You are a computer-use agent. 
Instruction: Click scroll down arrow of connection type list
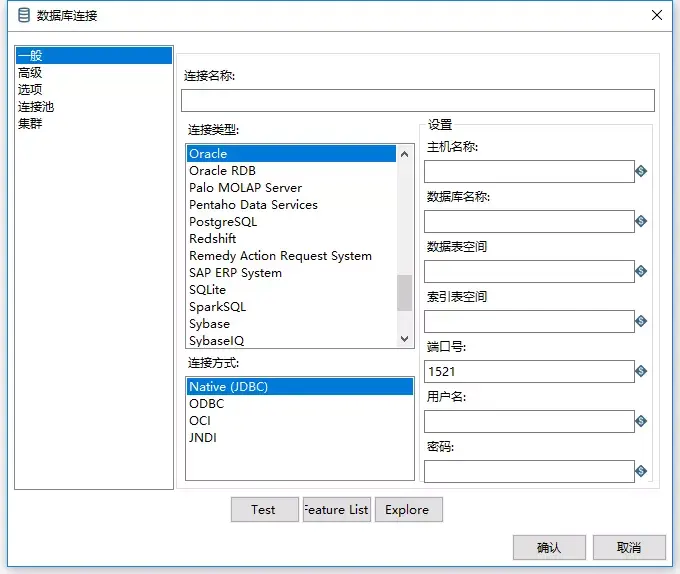405,339
